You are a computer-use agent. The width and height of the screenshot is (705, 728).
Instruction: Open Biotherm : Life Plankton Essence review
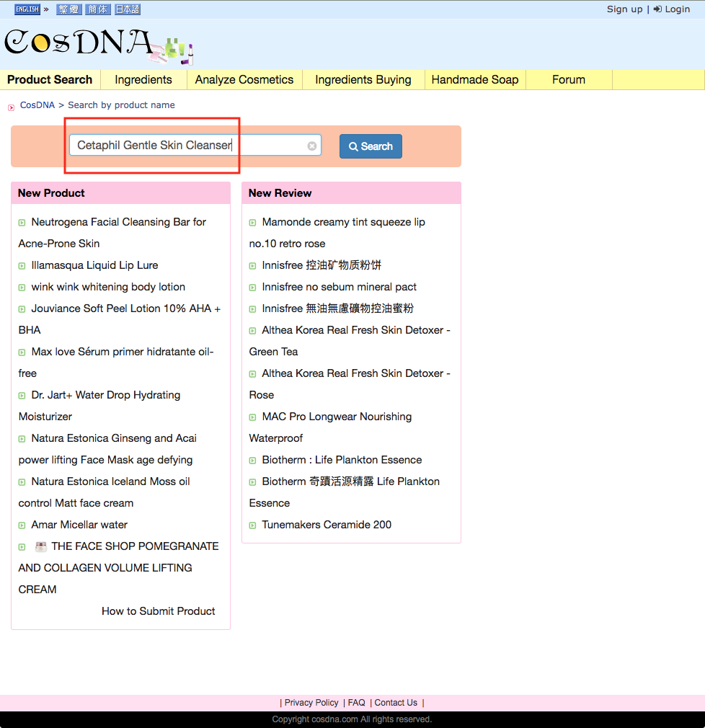tap(342, 460)
